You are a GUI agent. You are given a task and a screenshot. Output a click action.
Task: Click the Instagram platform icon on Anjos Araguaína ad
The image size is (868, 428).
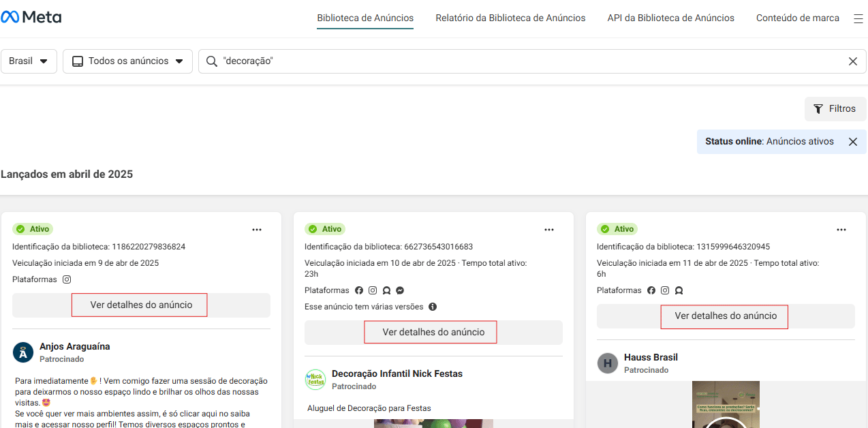click(67, 279)
